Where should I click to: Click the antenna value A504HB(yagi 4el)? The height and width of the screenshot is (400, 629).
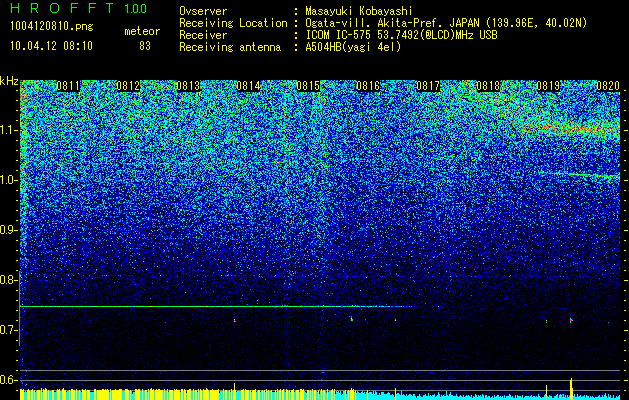[353, 47]
